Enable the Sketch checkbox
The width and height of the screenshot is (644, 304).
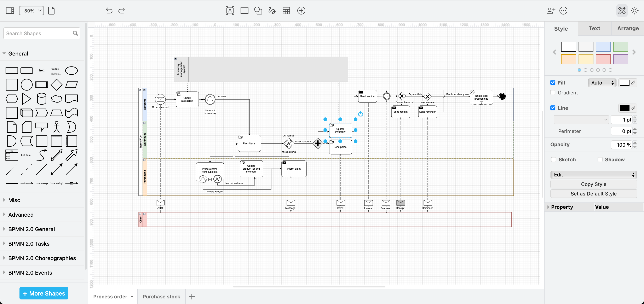pyautogui.click(x=553, y=159)
